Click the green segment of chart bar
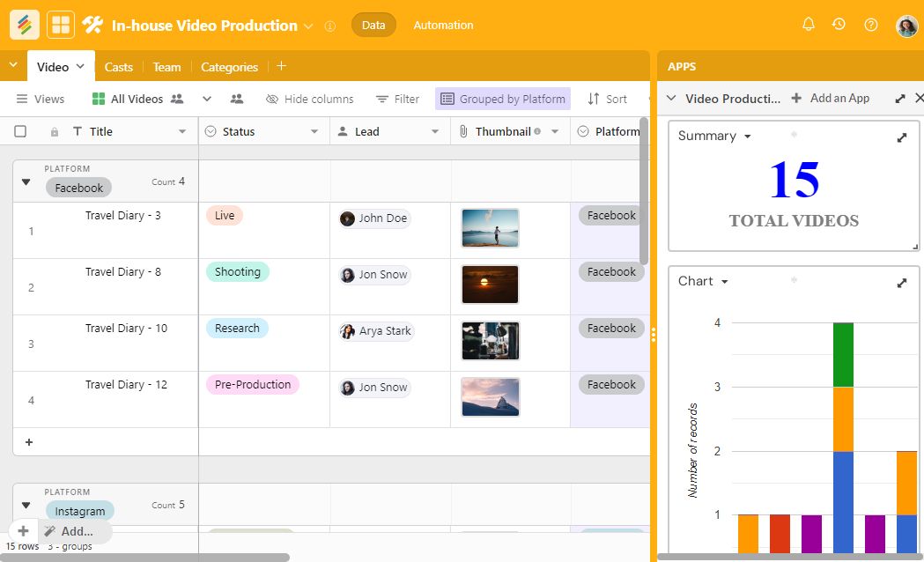 (x=844, y=354)
